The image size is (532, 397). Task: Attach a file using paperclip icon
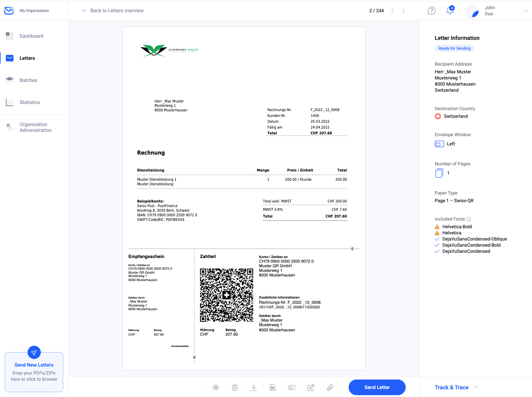330,387
